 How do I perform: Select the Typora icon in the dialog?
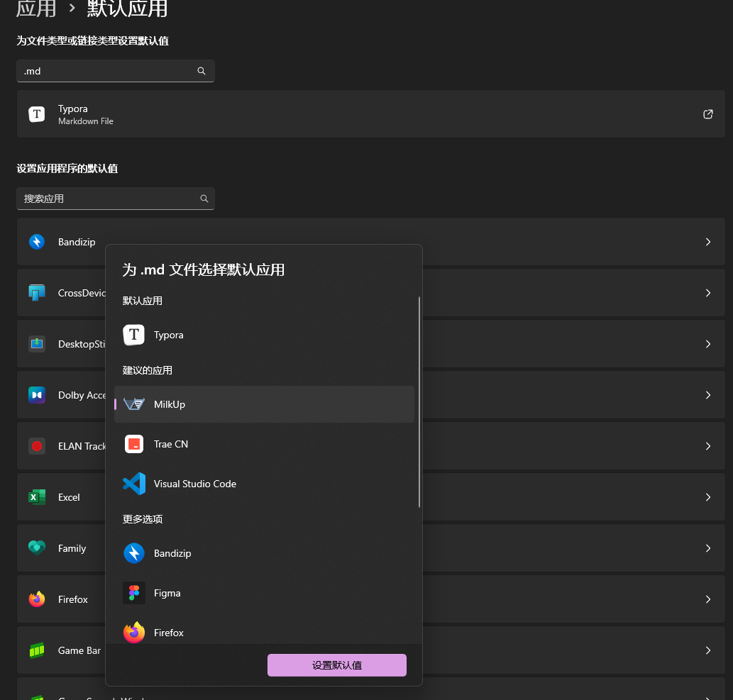tap(133, 335)
